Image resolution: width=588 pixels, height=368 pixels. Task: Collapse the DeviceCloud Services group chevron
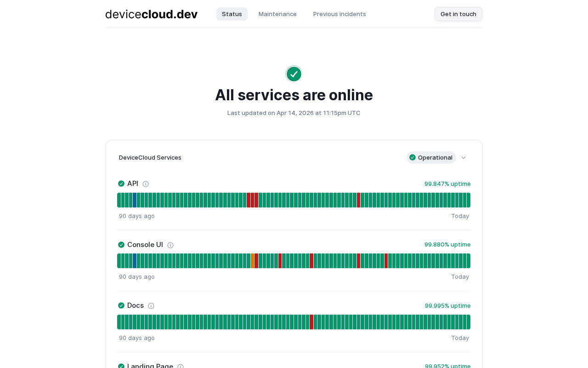coord(464,158)
